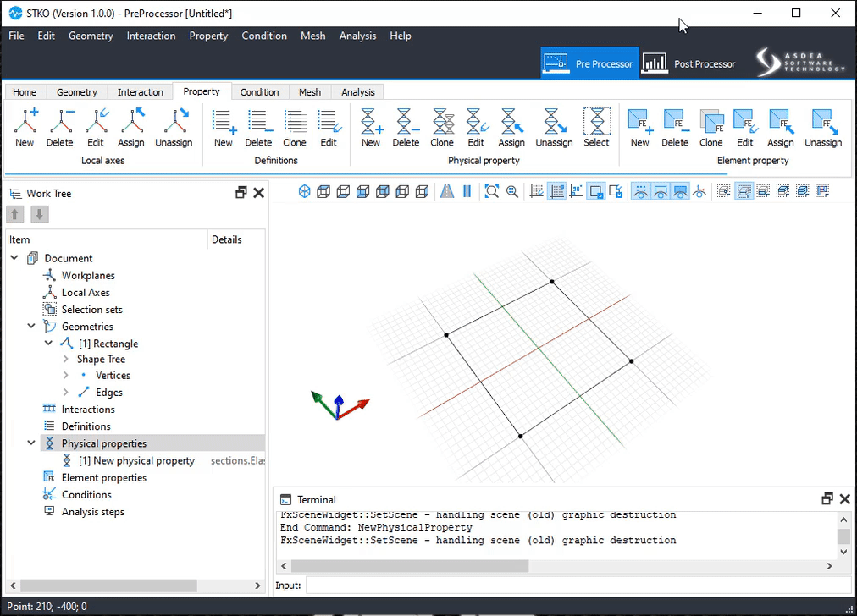Collapse the Document tree node

(14, 258)
